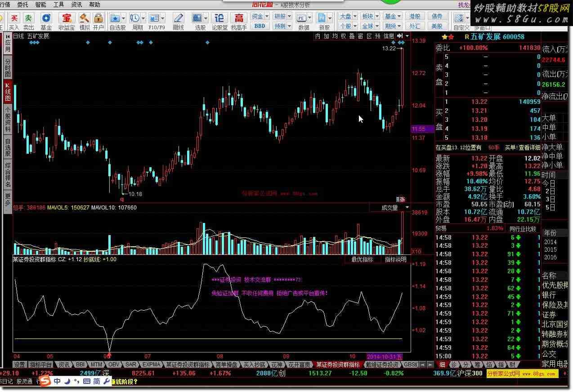This screenshot has width=573, height=392.
Task: Click the yellow star beside 五矿发展
Action: pos(445,37)
